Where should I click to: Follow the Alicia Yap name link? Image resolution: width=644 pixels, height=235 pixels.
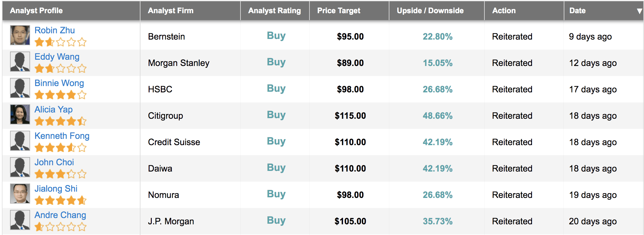[x=53, y=109]
